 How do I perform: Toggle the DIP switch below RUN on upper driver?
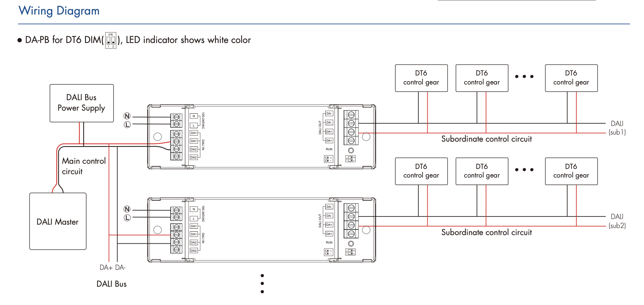[328, 159]
